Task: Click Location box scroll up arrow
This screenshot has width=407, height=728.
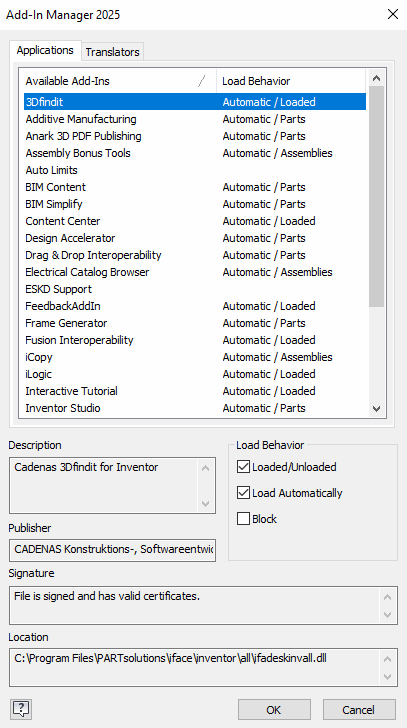Action: pos(388,659)
